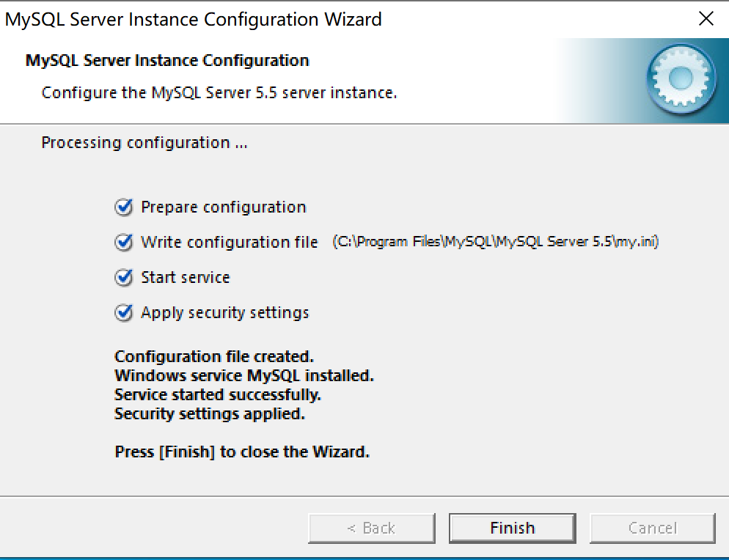
Task: Click the Service started successfully message
Action: pos(218,395)
